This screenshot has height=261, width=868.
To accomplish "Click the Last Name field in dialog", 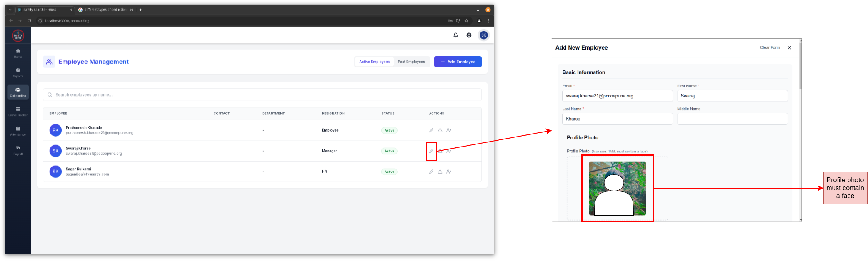I will click(617, 119).
